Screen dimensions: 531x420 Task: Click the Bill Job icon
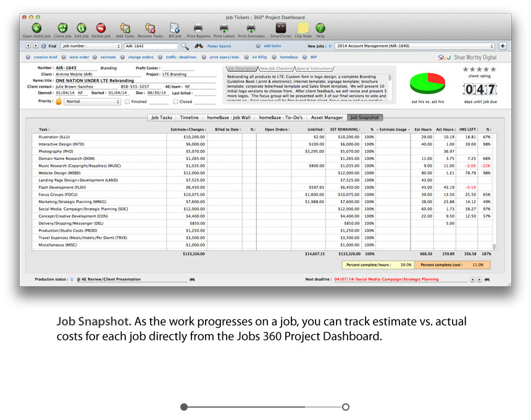pyautogui.click(x=175, y=28)
